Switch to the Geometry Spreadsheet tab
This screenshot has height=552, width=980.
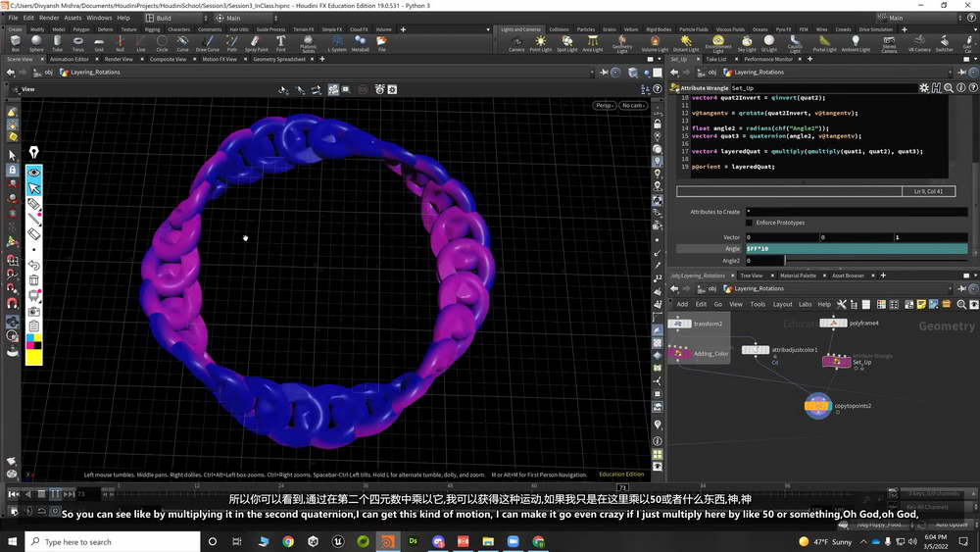click(278, 59)
